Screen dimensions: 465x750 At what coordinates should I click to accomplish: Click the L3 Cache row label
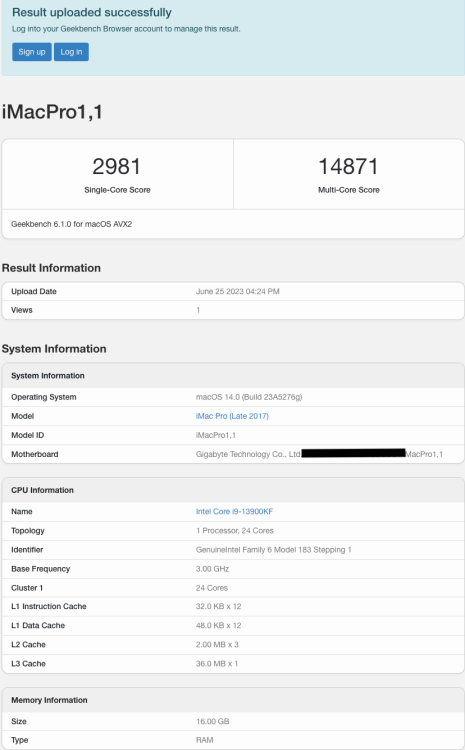(x=28, y=663)
